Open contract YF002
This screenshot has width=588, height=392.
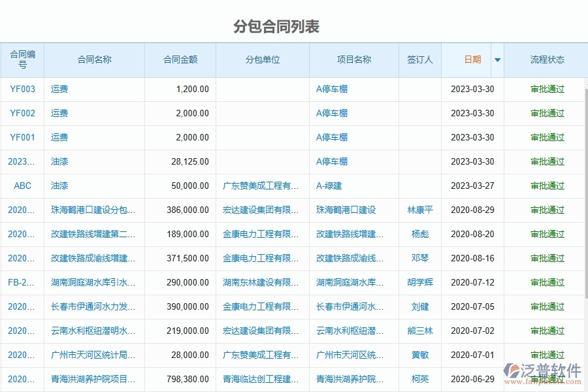(22, 113)
